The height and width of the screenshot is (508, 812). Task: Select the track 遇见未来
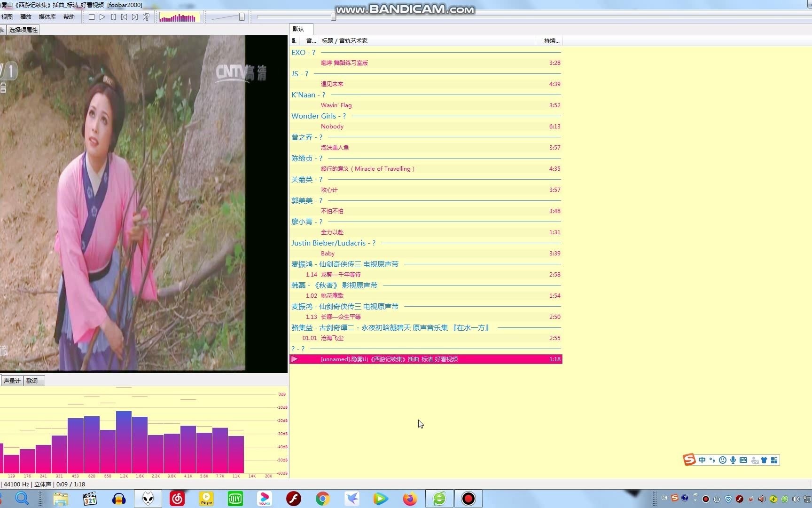pyautogui.click(x=426, y=84)
